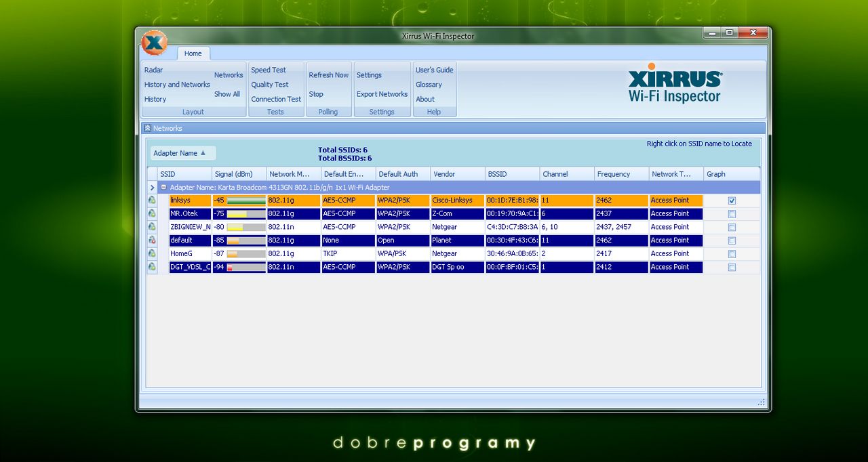Click Refresh Now in Polling

point(329,75)
